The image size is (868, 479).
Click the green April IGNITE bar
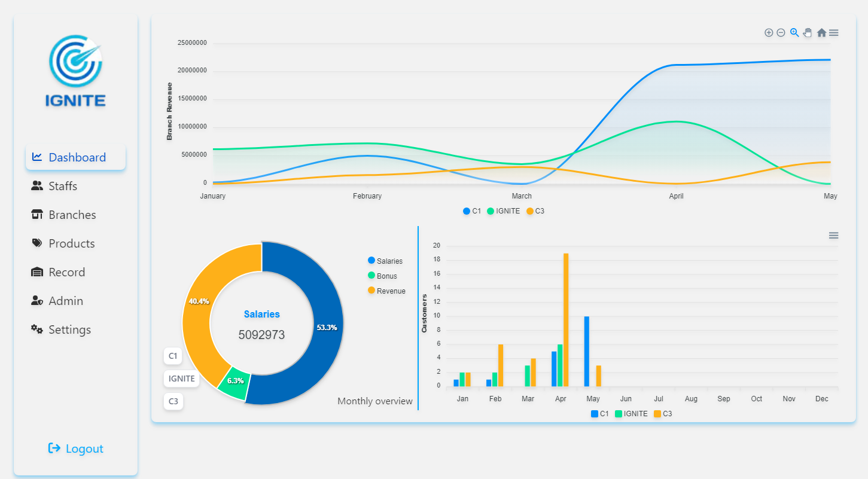click(x=560, y=365)
